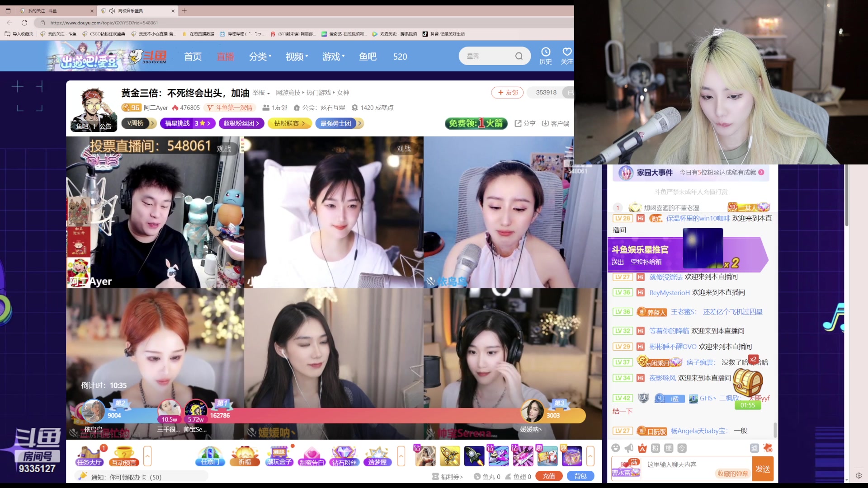Click the 充值 recharge button
868x488 pixels.
pos(549,476)
